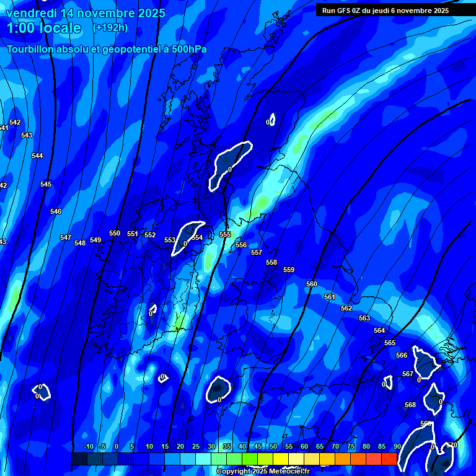Click the "90" value on the legend scale
The height and width of the screenshot is (476, 476).
click(x=397, y=447)
